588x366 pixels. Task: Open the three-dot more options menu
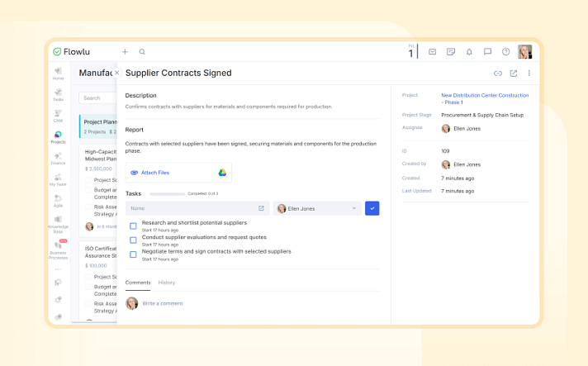coord(529,74)
